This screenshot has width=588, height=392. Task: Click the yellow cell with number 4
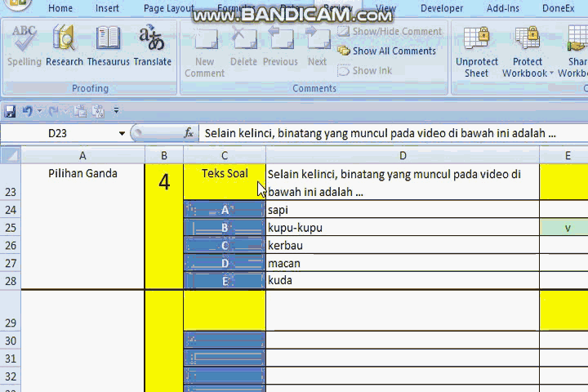click(164, 226)
